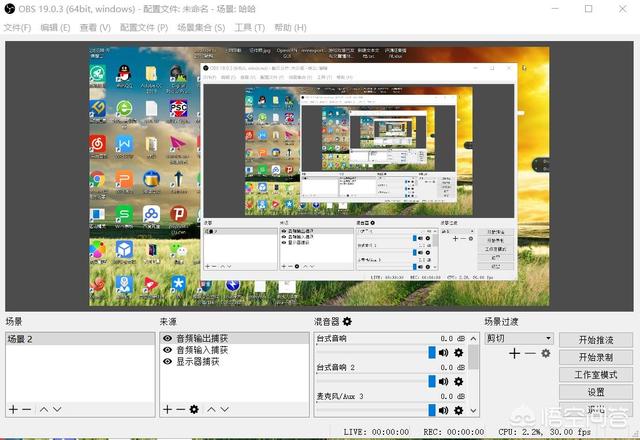Screen dimensions: 640x440
Task: Hide the 音频输出捕获 source
Action: 167,339
